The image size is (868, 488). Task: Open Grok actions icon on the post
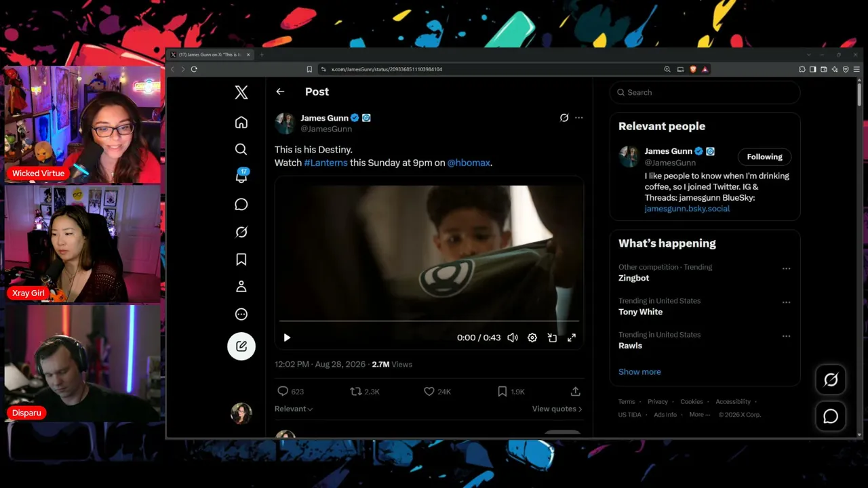pos(564,117)
